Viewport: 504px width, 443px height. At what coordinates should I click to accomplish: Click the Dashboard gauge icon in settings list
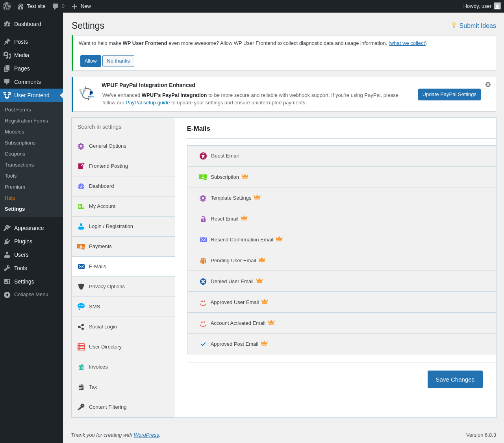81,186
